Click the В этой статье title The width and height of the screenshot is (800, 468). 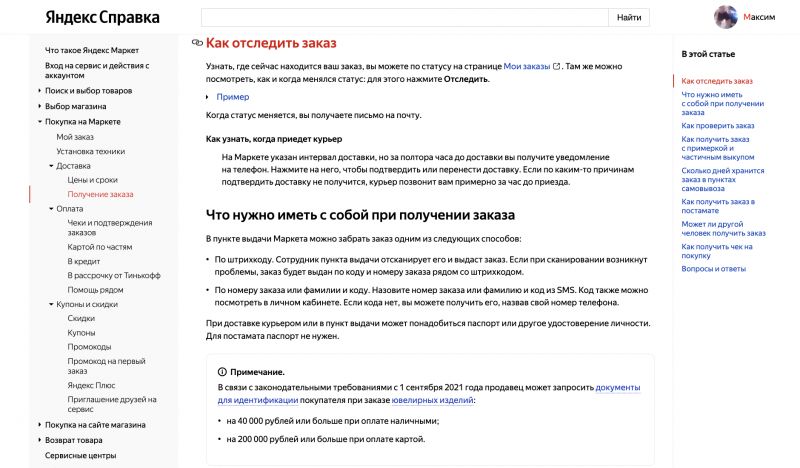(x=708, y=54)
